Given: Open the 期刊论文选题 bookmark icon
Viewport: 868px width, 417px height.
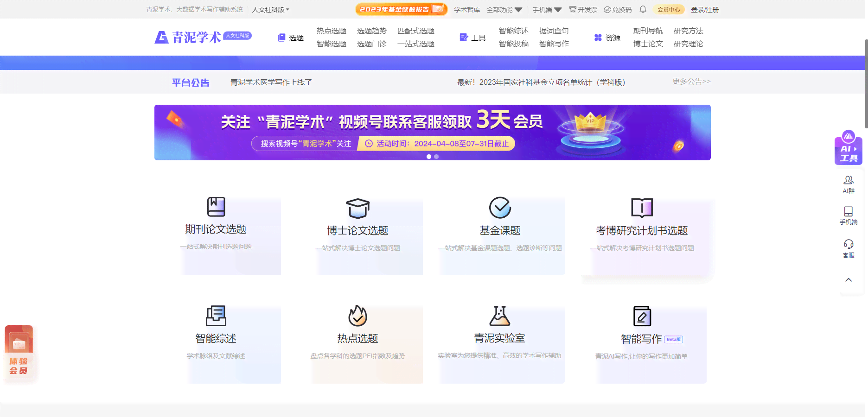Looking at the screenshot, I should (216, 207).
